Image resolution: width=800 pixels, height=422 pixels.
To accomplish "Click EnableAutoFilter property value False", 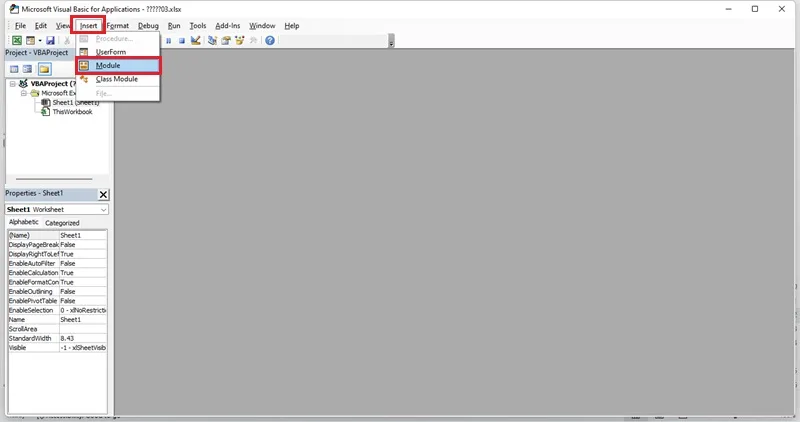I will [83, 263].
